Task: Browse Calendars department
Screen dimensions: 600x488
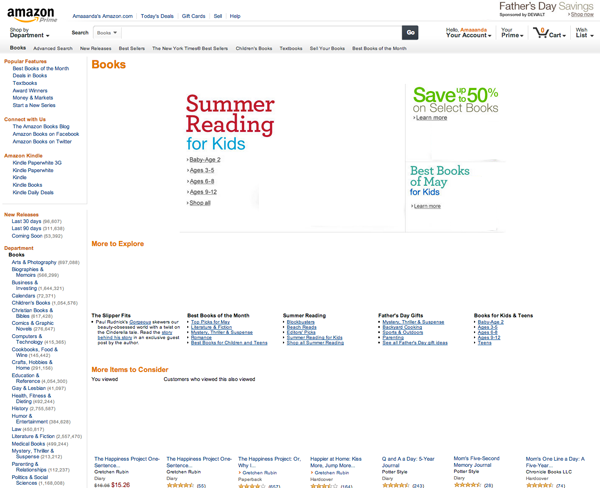Action: (x=23, y=296)
